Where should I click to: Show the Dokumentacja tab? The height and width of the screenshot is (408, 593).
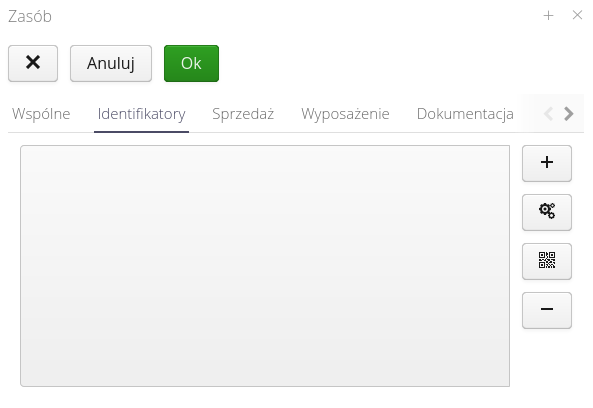point(465,114)
